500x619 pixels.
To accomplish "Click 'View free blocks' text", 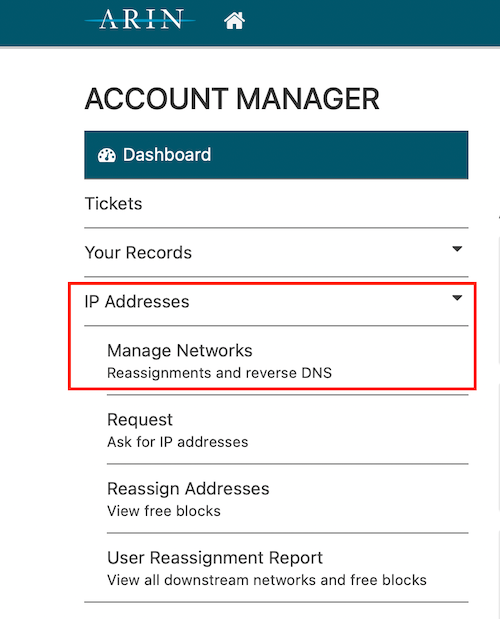I will coord(164,511).
